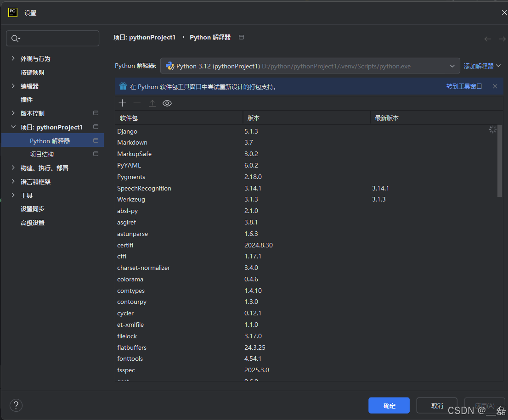Click the 转到工具窗口 link

(x=464, y=86)
